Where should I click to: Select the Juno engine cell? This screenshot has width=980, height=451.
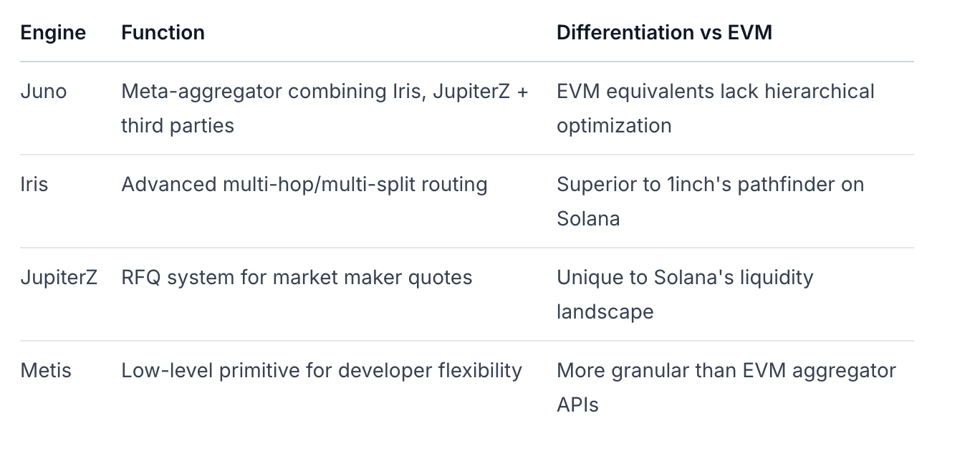(x=44, y=92)
